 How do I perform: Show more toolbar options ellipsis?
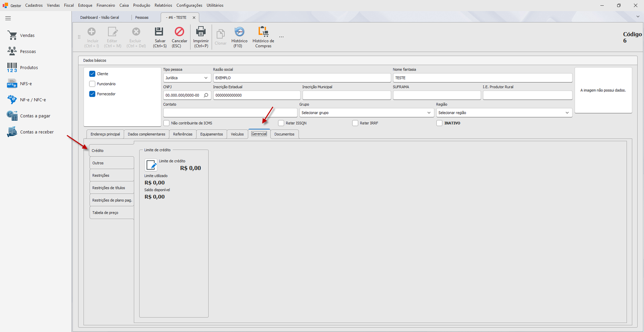click(x=281, y=37)
